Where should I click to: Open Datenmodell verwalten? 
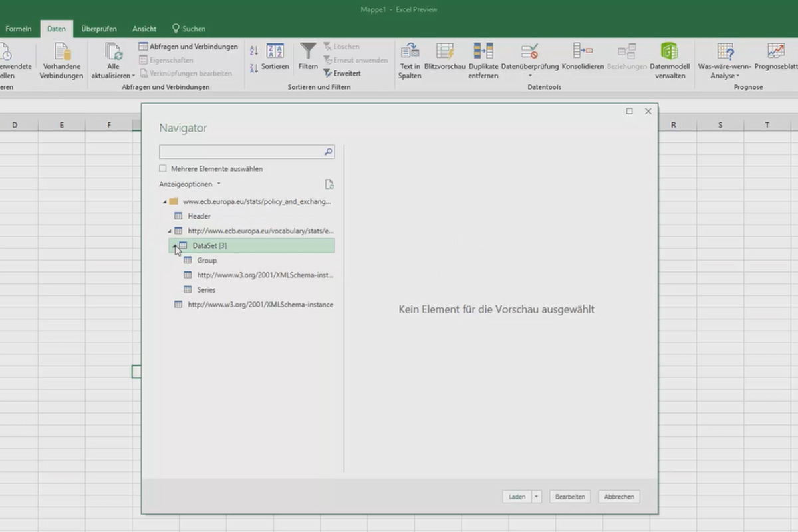pyautogui.click(x=669, y=61)
